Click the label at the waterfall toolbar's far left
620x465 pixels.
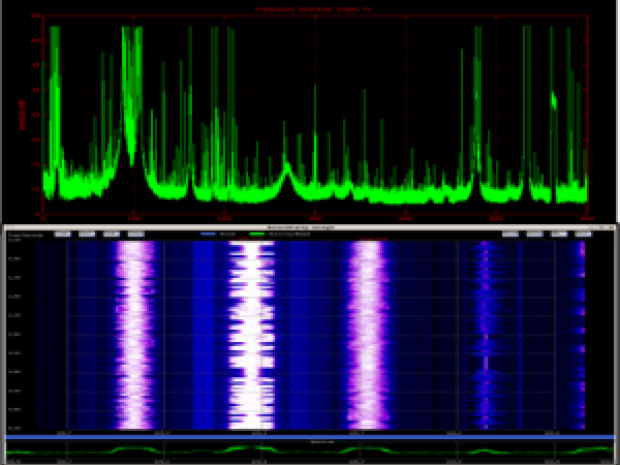tap(22, 234)
